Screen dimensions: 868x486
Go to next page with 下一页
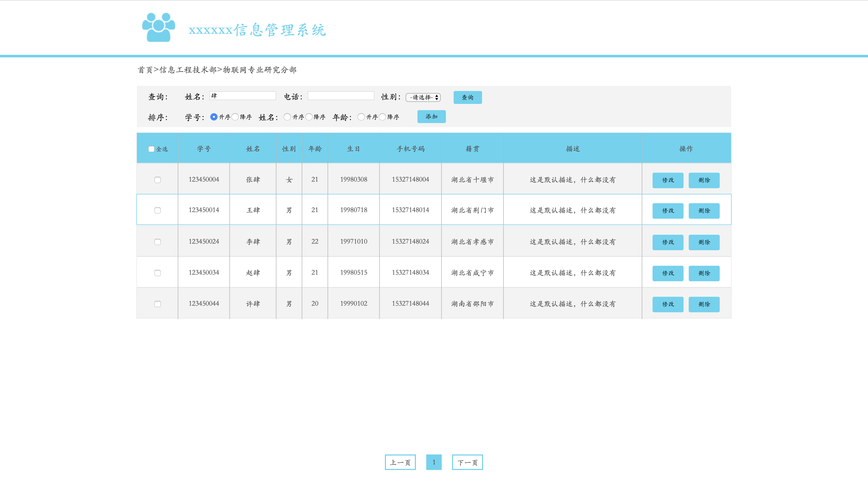[467, 462]
